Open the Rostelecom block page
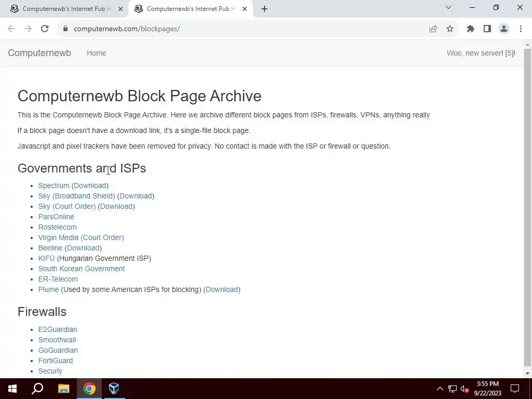This screenshot has width=532, height=399. [57, 227]
